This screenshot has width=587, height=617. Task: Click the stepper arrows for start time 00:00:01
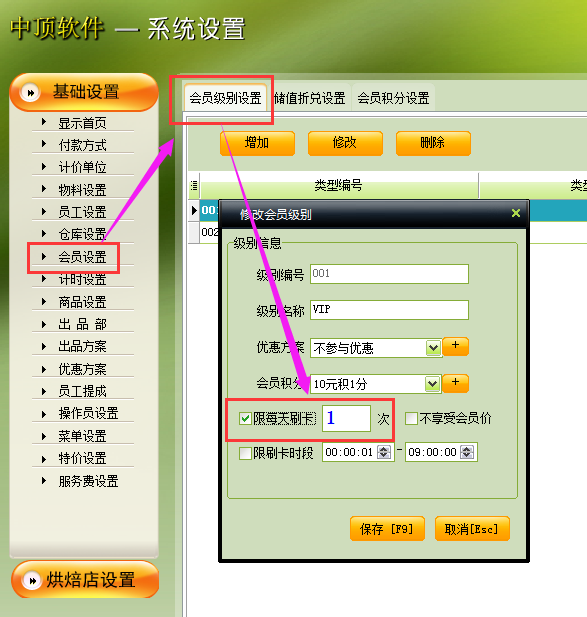(x=384, y=452)
